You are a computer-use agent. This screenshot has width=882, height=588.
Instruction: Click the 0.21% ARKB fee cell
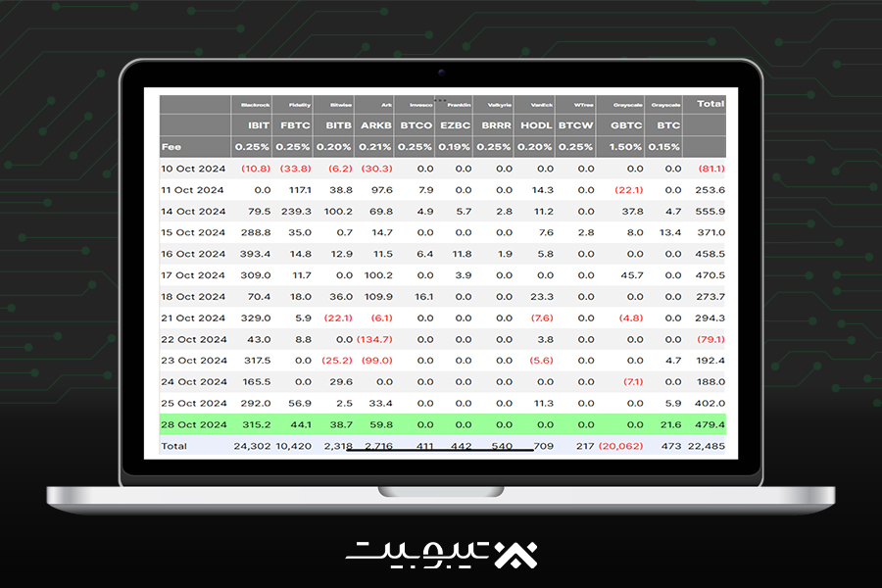[x=374, y=147]
